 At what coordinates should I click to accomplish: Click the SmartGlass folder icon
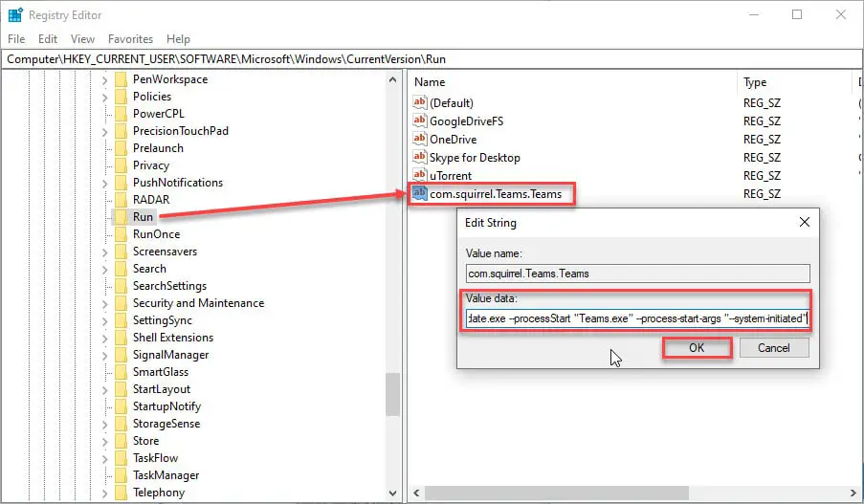coord(121,372)
